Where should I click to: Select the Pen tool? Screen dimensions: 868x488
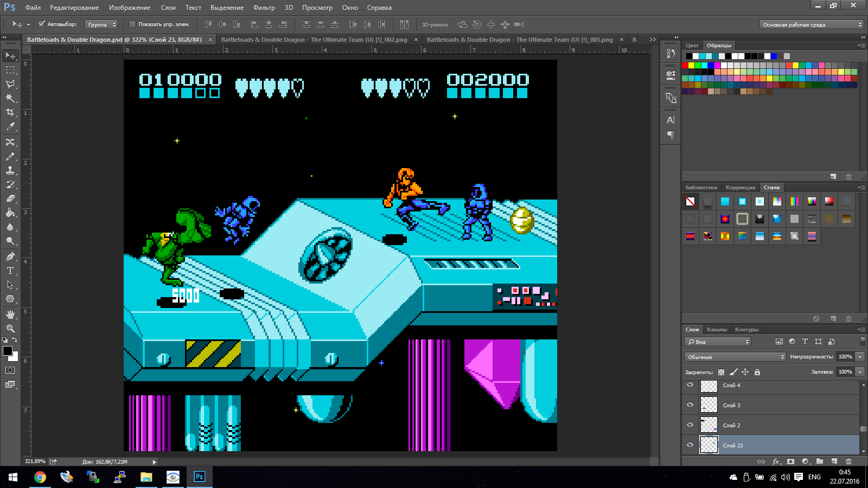(x=10, y=256)
